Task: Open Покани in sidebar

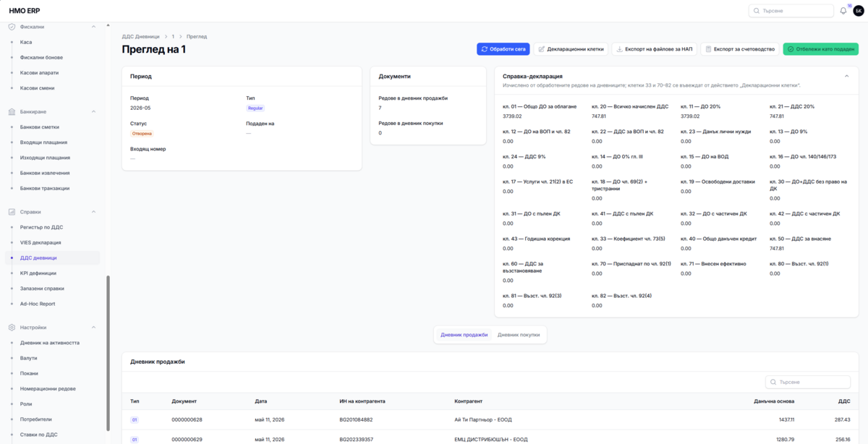Action: tap(53, 373)
